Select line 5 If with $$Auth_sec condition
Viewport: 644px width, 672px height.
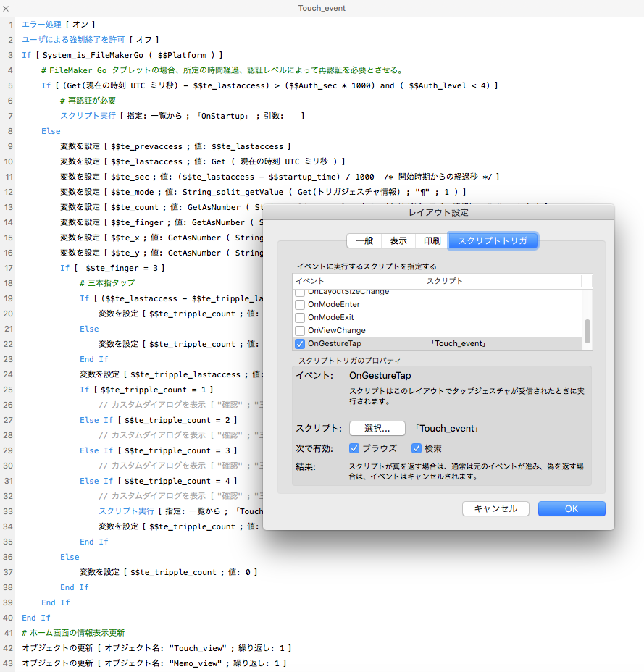[x=269, y=85]
